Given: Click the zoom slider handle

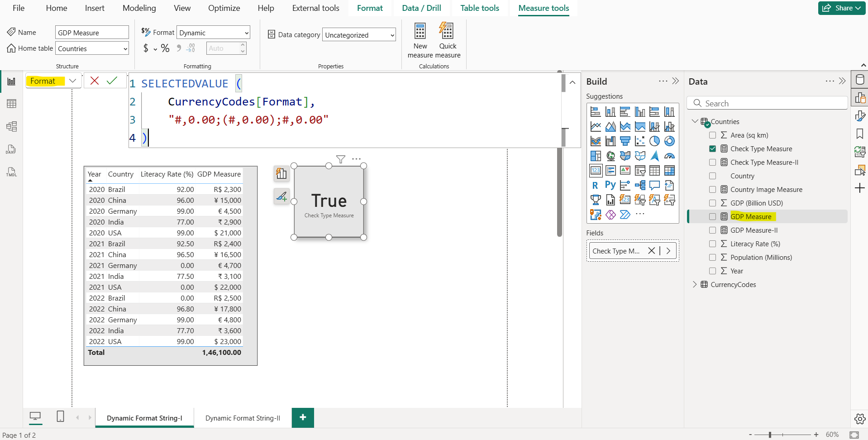Looking at the screenshot, I should coord(770,435).
